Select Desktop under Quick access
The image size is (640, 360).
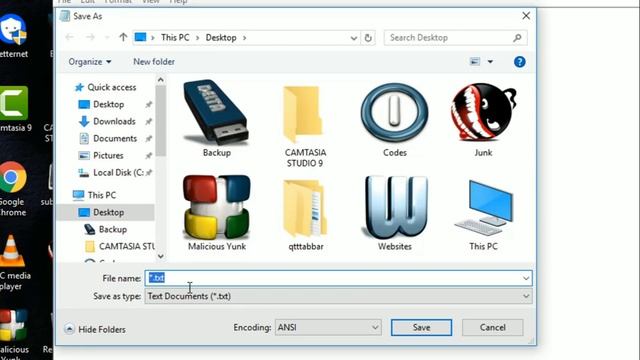(x=101, y=104)
